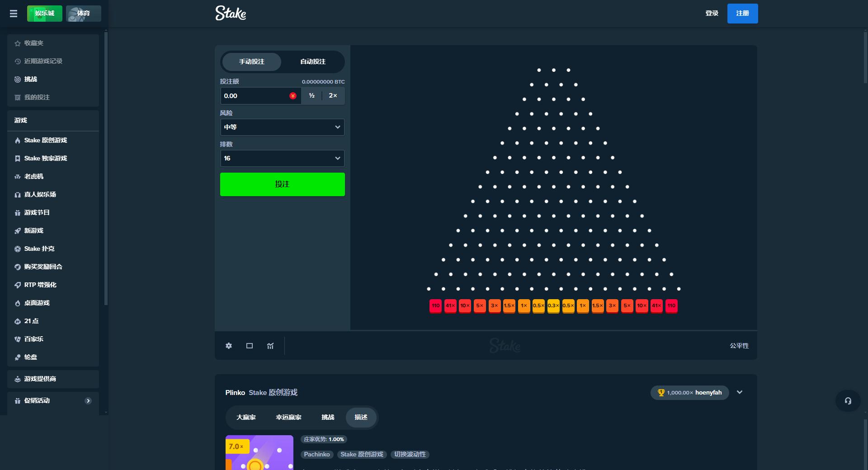Click rightmost red 110 multiplier slot

pos(671,305)
